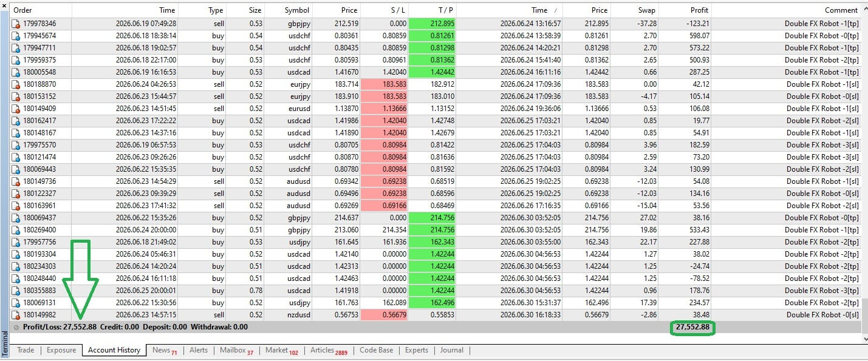Sort by the Profit column header
The height and width of the screenshot is (361, 868).
(x=685, y=10)
